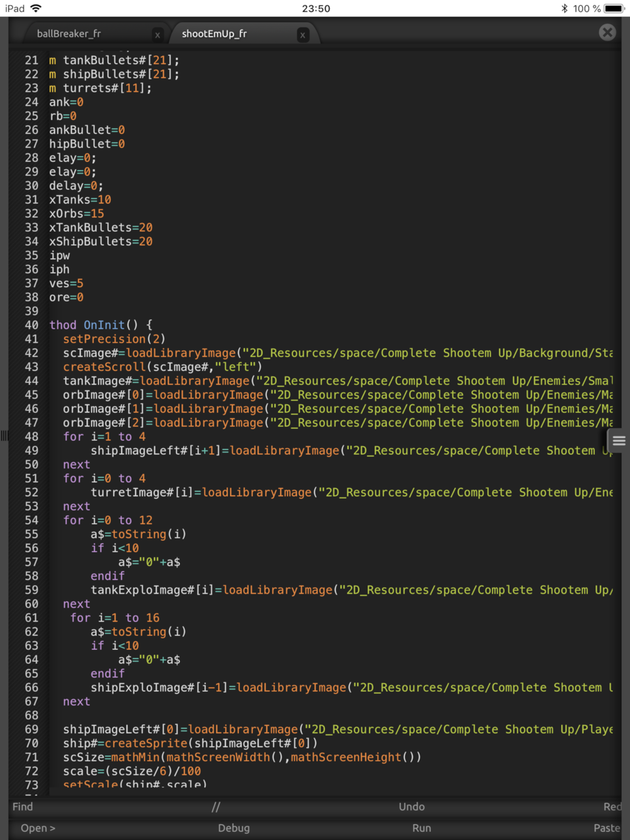Open the Find search function
Viewport: 630px width, 840px height.
click(23, 807)
